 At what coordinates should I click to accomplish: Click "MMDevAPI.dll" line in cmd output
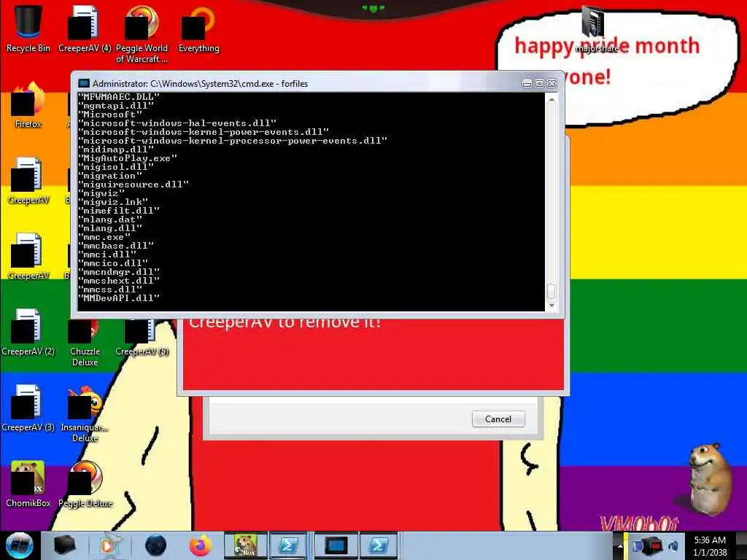pos(119,298)
